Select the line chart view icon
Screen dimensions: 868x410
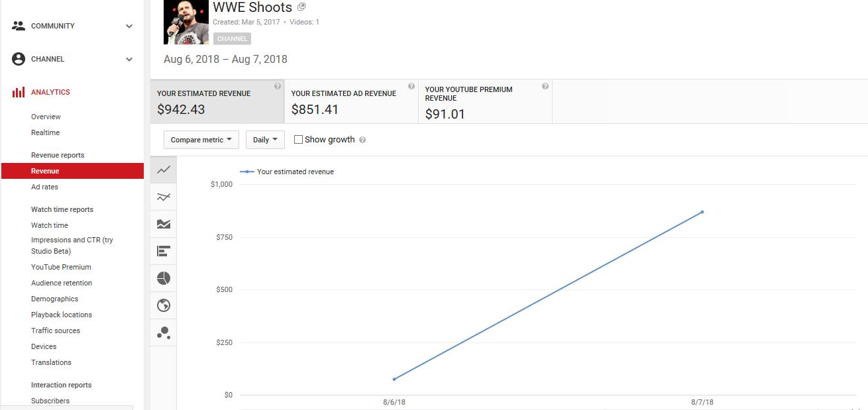164,170
